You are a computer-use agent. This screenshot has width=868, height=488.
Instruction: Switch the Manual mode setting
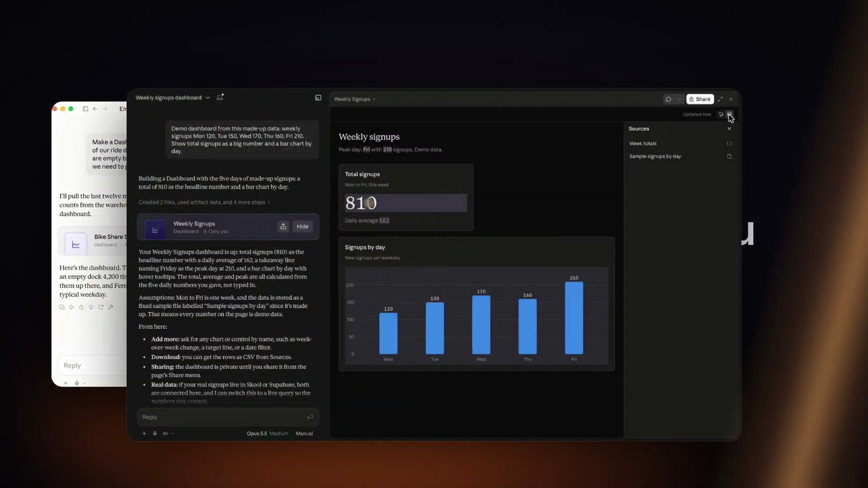(x=304, y=434)
